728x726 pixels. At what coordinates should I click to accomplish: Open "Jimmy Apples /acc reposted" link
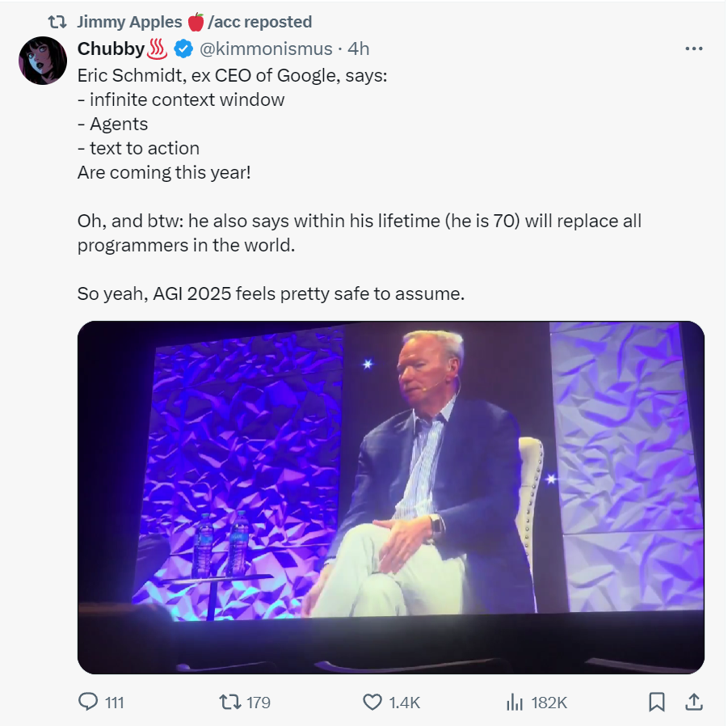pos(194,22)
